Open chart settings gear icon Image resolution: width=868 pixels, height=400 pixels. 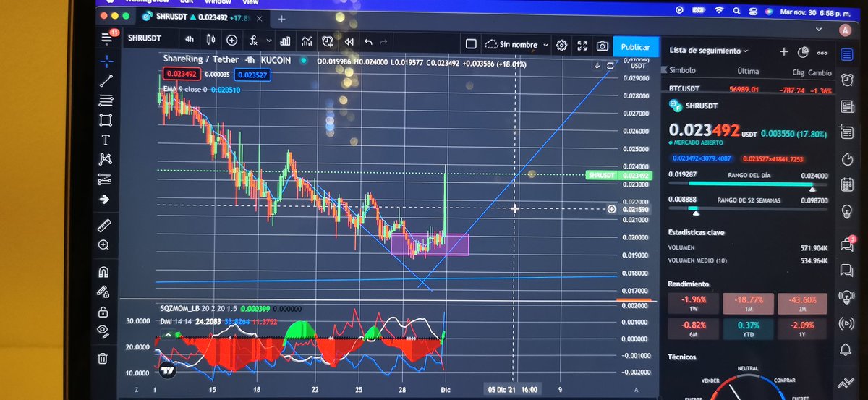click(x=561, y=45)
